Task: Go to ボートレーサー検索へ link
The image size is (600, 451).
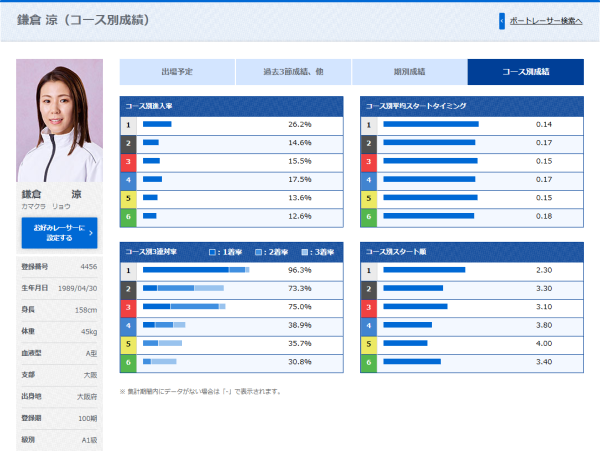Action: click(x=546, y=21)
